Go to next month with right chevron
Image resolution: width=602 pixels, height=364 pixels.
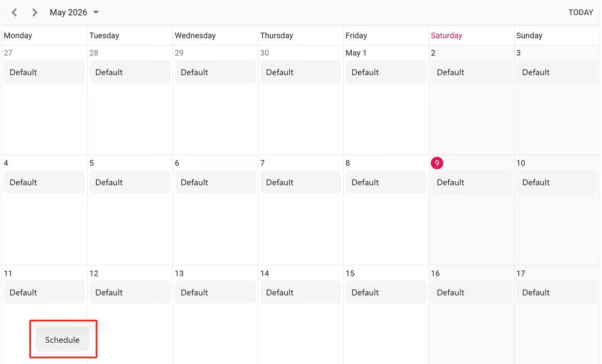pyautogui.click(x=34, y=12)
